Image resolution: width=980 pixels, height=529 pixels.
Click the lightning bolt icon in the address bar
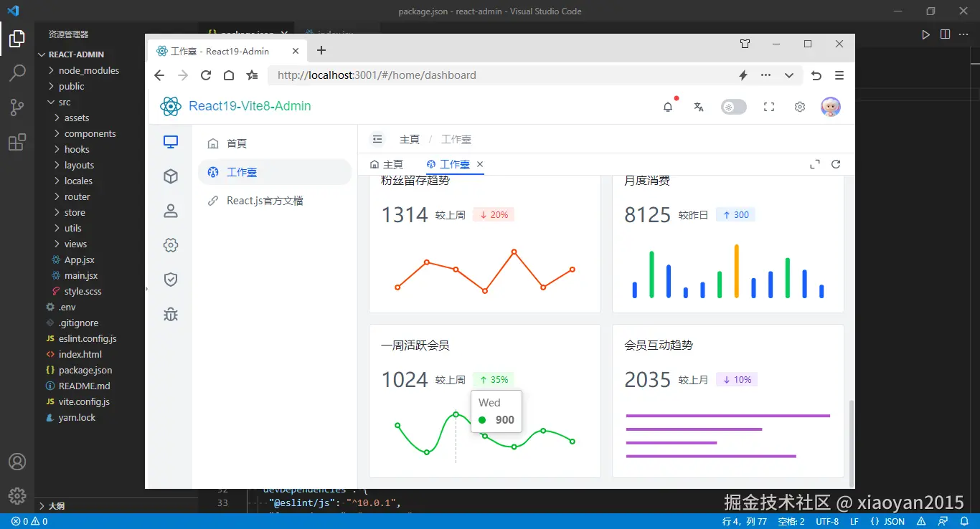(743, 75)
